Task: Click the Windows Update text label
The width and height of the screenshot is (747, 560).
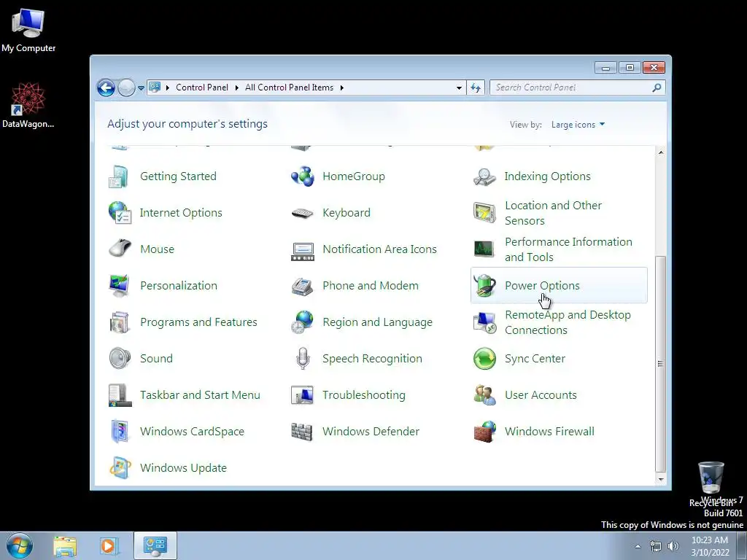Action: pyautogui.click(x=183, y=468)
